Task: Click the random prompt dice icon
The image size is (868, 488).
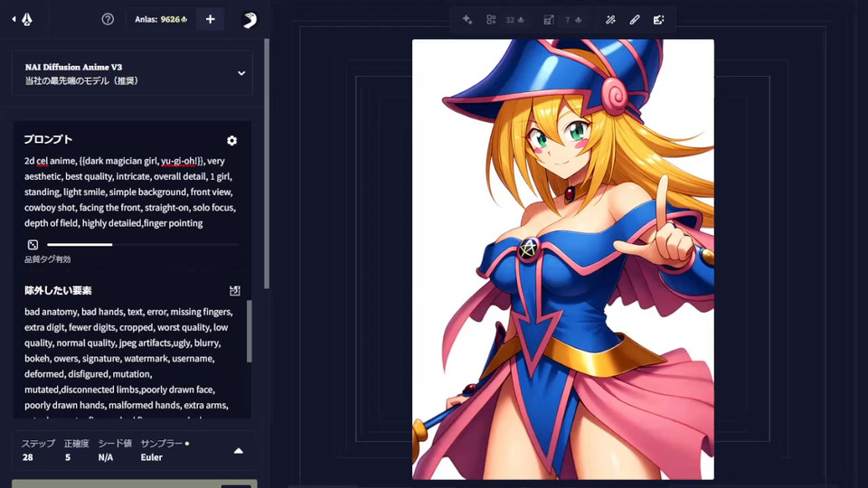Action: tap(33, 245)
